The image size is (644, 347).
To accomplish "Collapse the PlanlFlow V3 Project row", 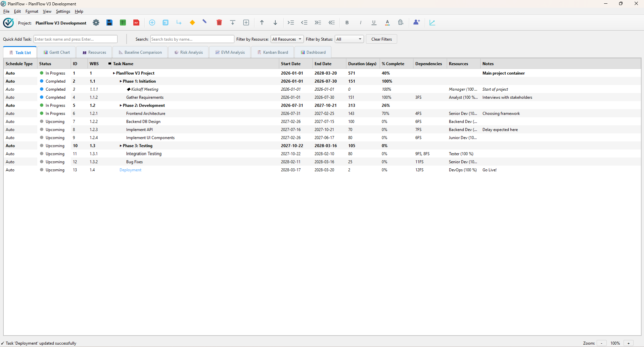I will (114, 73).
